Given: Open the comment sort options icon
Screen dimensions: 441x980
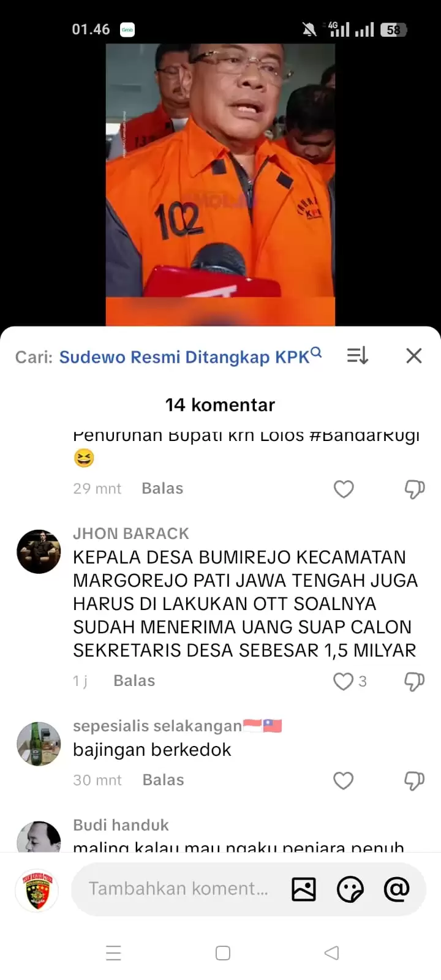Looking at the screenshot, I should pyautogui.click(x=357, y=356).
